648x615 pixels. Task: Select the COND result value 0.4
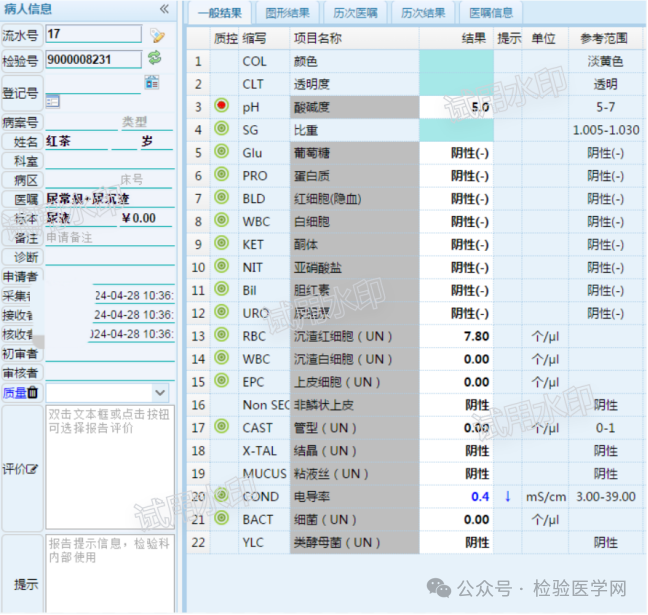point(457,496)
